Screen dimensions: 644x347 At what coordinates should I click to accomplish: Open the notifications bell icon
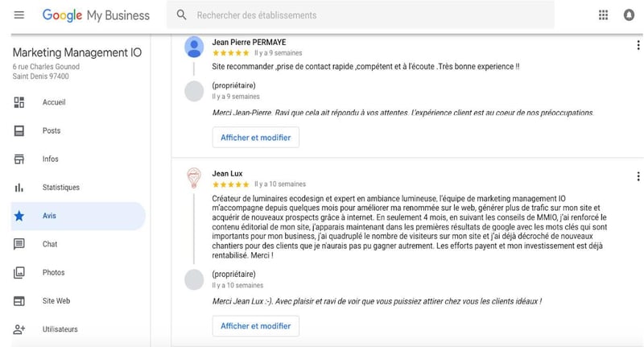click(x=628, y=15)
